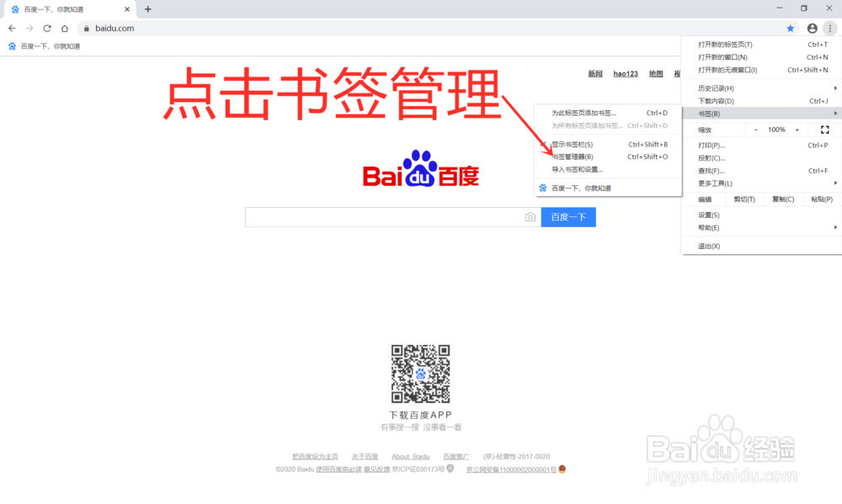Viewport: 842px width, 504px height.
Task: Choose 退出(X) to quit Chrome
Action: (x=761, y=246)
